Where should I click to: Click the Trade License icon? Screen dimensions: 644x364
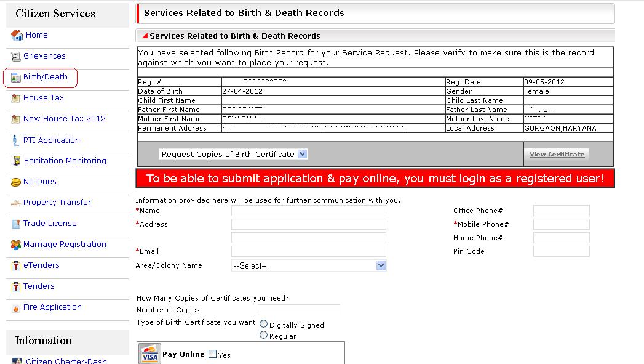[x=15, y=224]
